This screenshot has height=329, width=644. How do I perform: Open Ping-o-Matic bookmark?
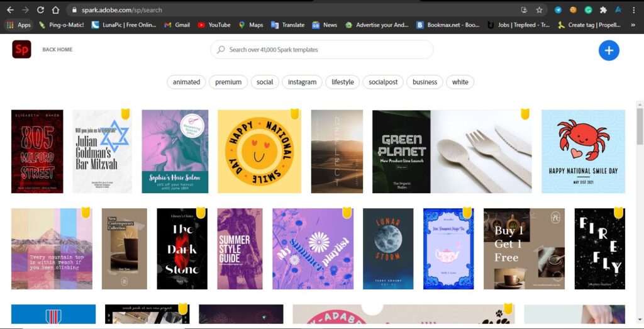(x=61, y=25)
